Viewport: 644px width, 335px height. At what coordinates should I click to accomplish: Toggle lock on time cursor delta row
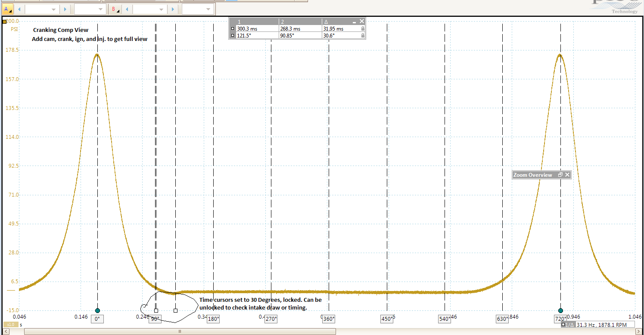tap(362, 28)
